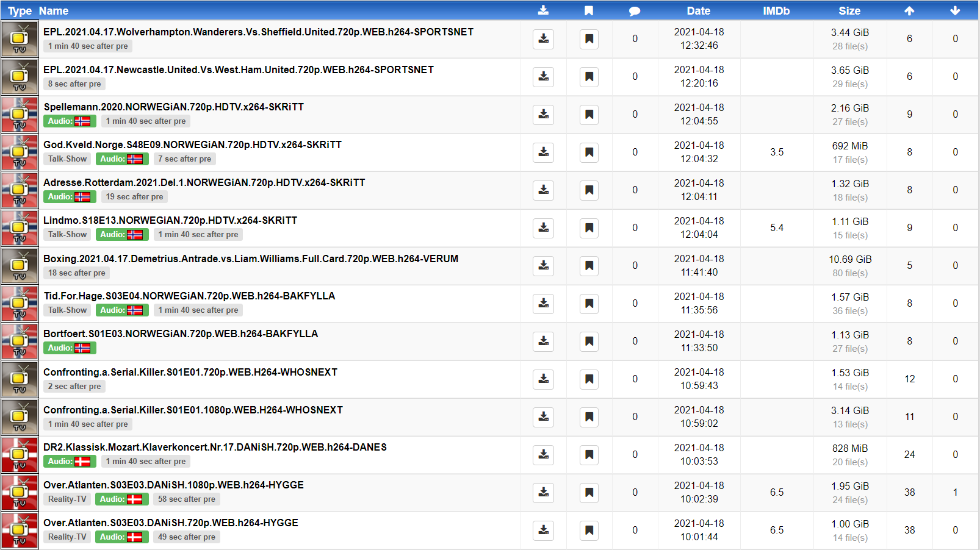Bookmark Confronting a Serial Killer 1080p torrent
This screenshot has height=550, width=980.
tap(589, 417)
